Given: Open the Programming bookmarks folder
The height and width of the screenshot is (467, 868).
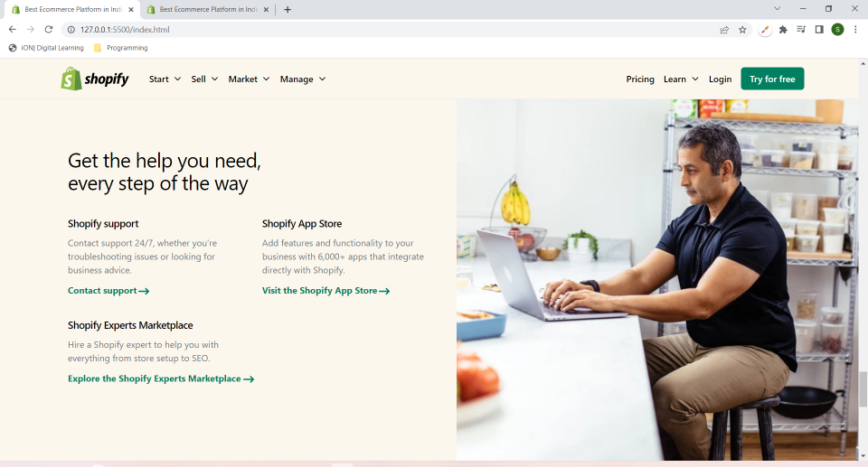Looking at the screenshot, I should [120, 48].
